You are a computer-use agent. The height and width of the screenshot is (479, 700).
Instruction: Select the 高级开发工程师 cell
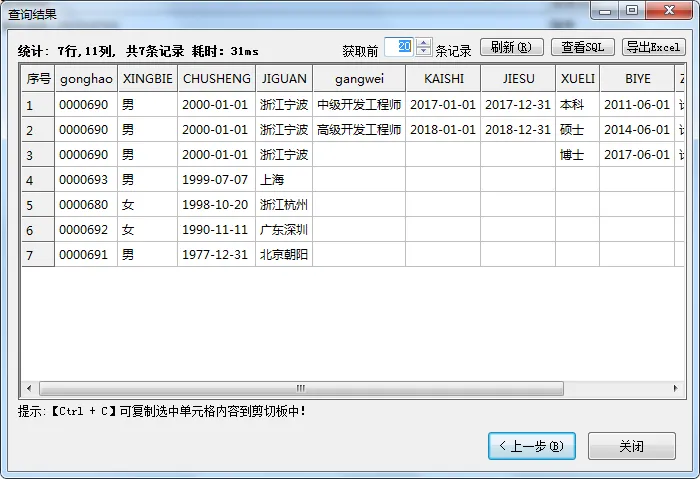[359, 130]
